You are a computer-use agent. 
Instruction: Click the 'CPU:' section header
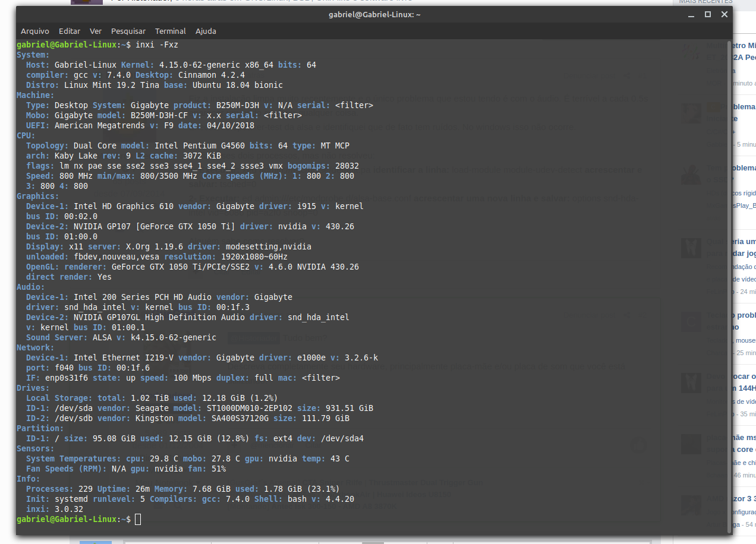[x=26, y=135]
